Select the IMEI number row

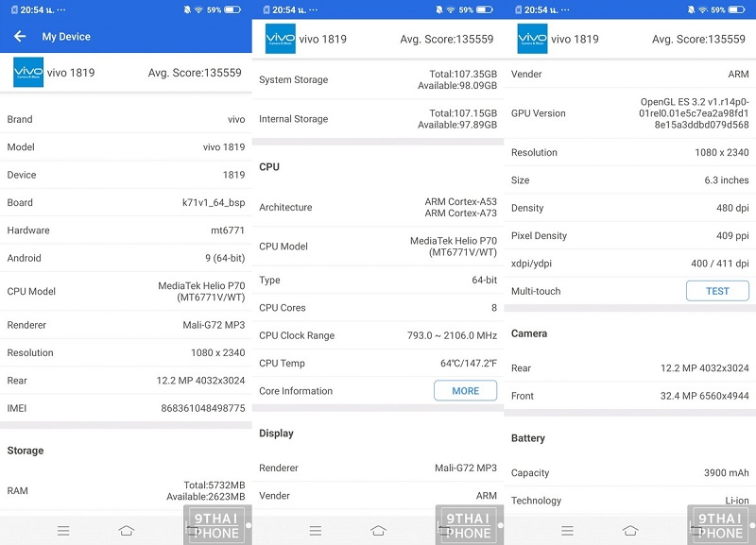click(x=126, y=408)
